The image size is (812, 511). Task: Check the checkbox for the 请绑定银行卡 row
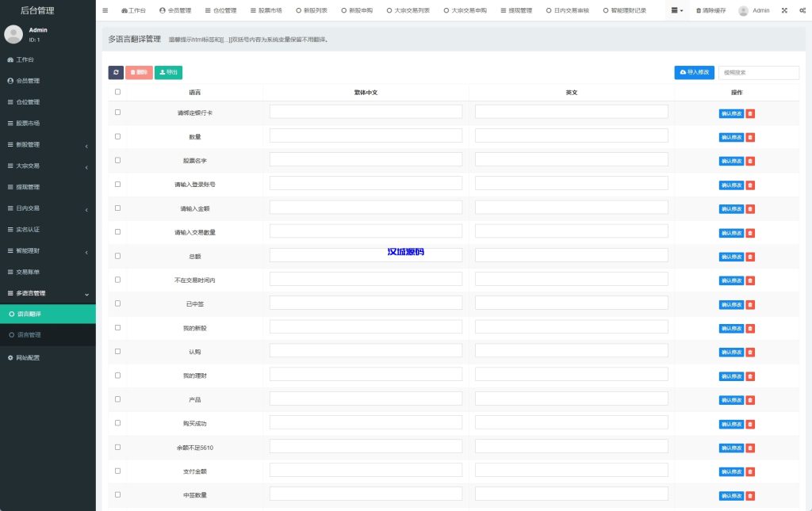[x=117, y=112]
